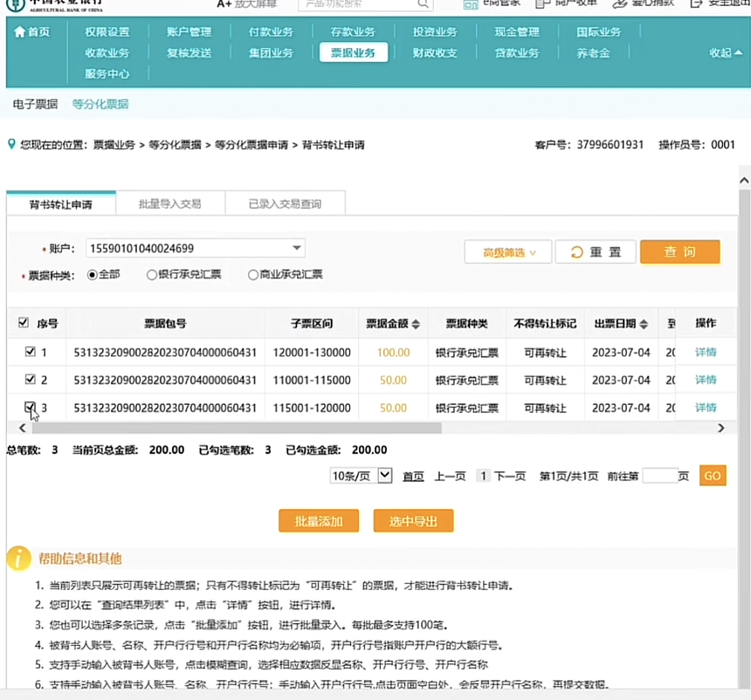Click 下一页 next page link
This screenshot has height=700, width=751.
tap(510, 476)
